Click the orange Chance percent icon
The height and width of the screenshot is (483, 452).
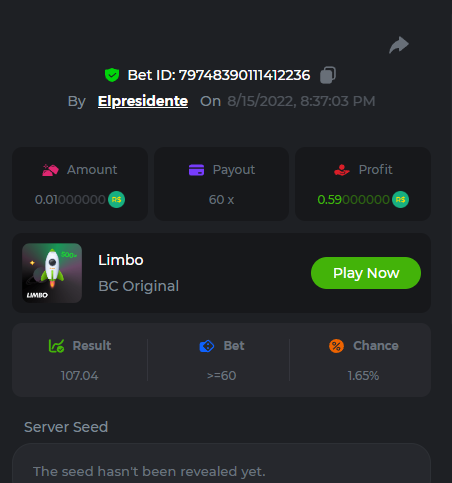(336, 346)
